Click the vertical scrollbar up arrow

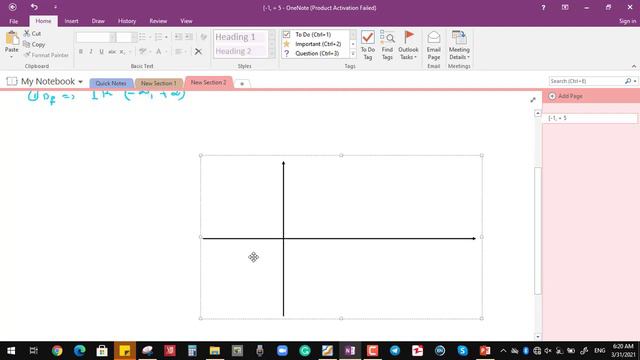[538, 113]
